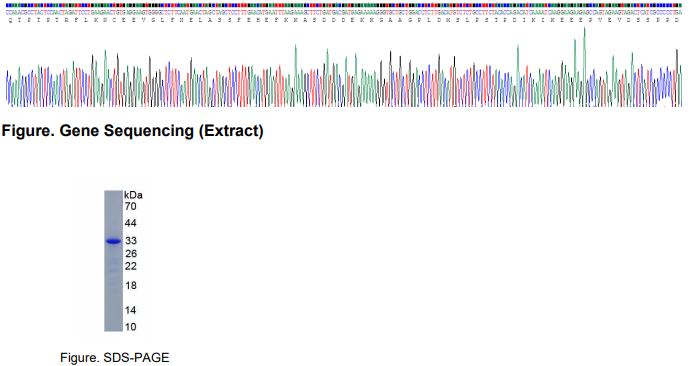
Task: Click the colored base-call bar above the sequence
Action: coord(344,5)
